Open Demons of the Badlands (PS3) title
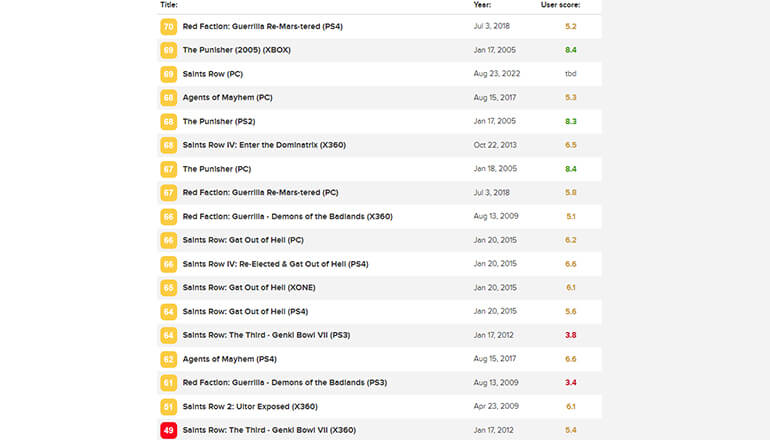The height and width of the screenshot is (440, 770). click(285, 383)
